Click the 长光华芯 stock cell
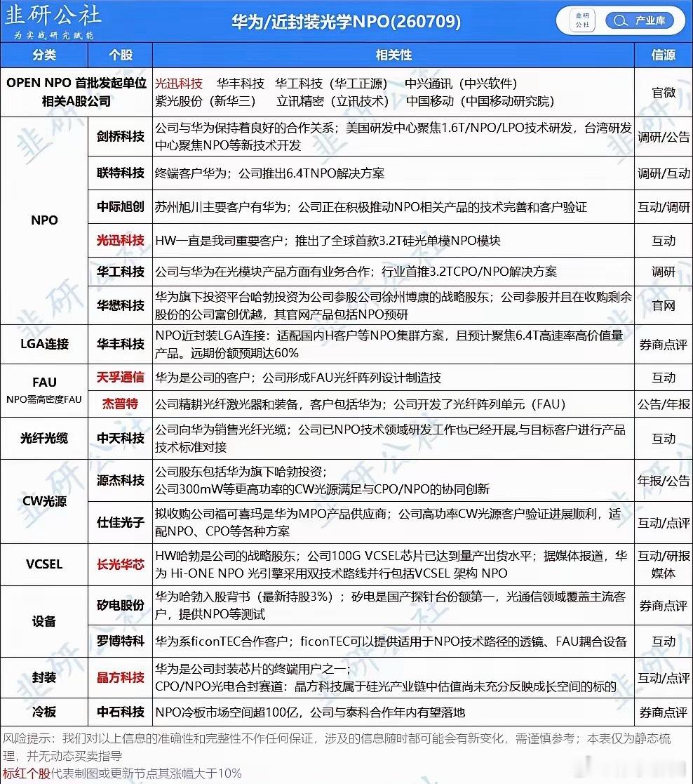Screen dimensions: 693x784 [x=121, y=564]
